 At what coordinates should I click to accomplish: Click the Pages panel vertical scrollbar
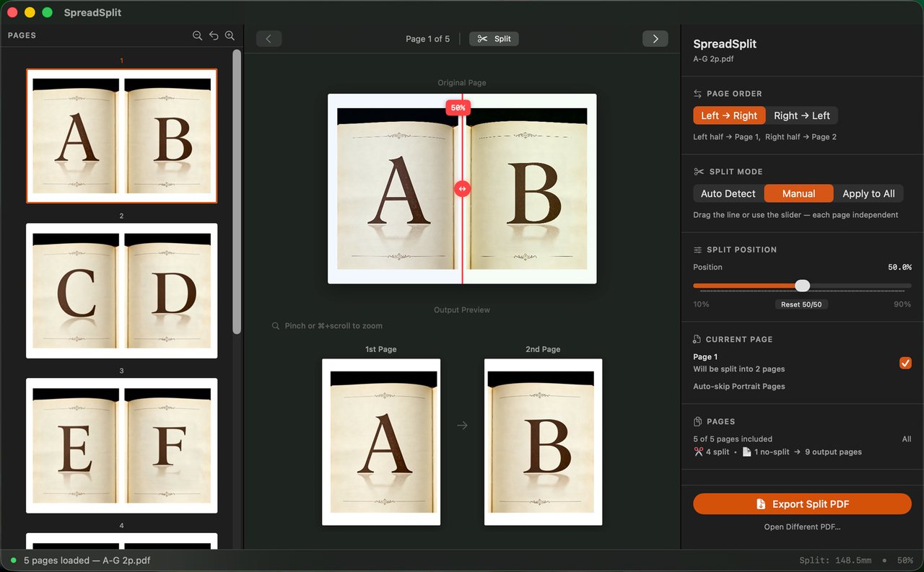pos(237,191)
